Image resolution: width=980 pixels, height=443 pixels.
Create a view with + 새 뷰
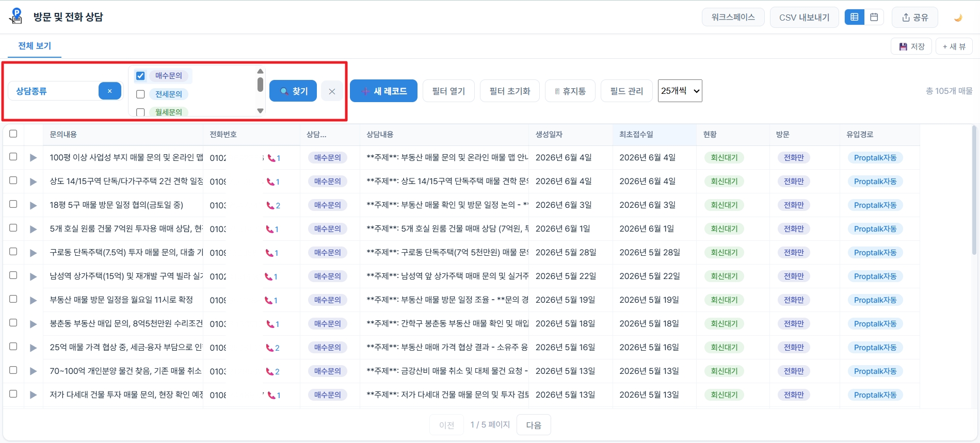(x=954, y=46)
